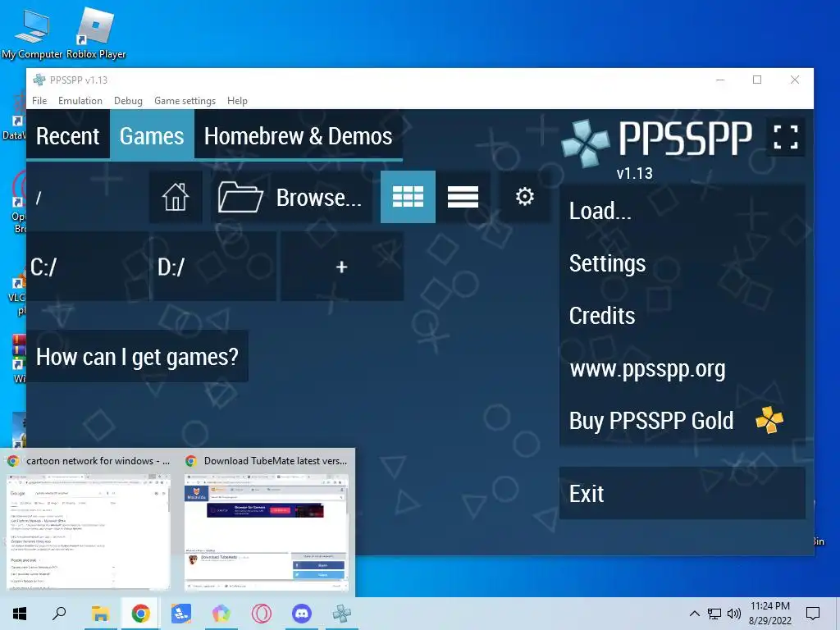The image size is (840, 630).
Task: Switch to grid view layout
Action: click(x=408, y=197)
